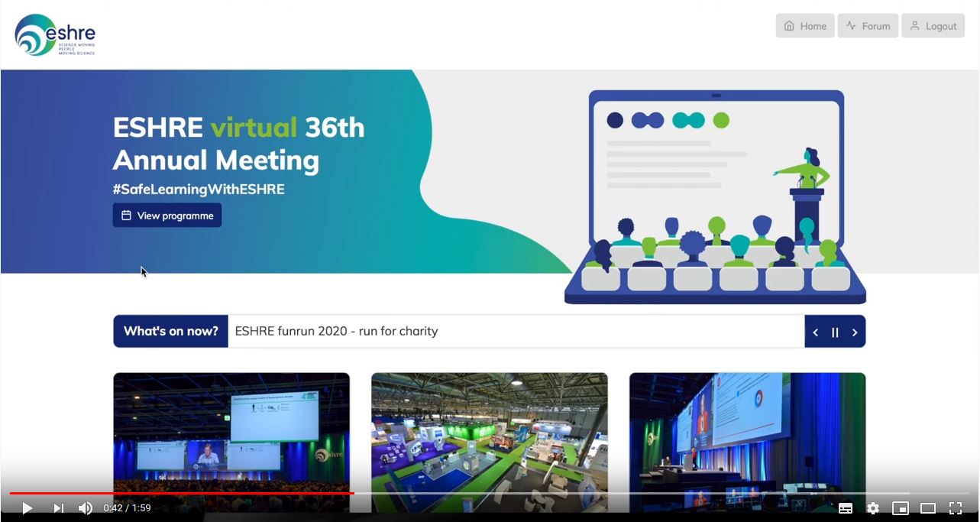Enable miniplayer mode
The image size is (980, 522).
coord(901,508)
